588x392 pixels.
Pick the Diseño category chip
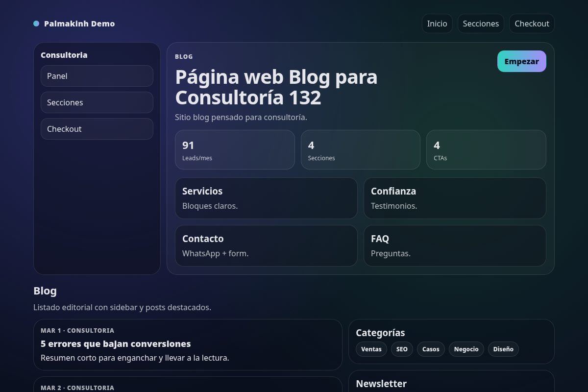pos(503,349)
